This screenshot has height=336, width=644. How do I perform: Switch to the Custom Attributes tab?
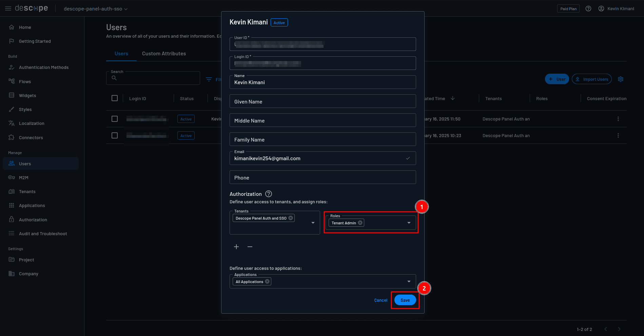tap(164, 53)
